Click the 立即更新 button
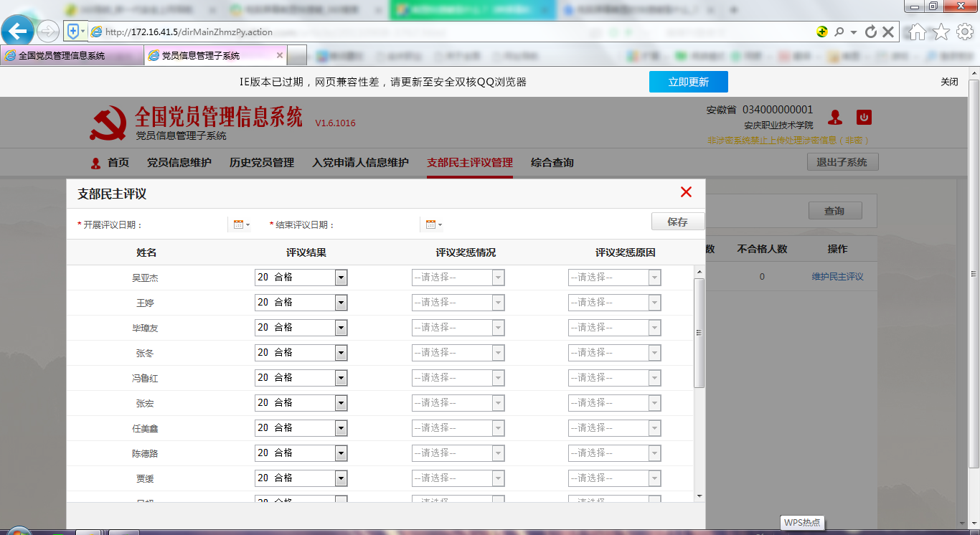Viewport: 980px width, 535px height. tap(688, 82)
